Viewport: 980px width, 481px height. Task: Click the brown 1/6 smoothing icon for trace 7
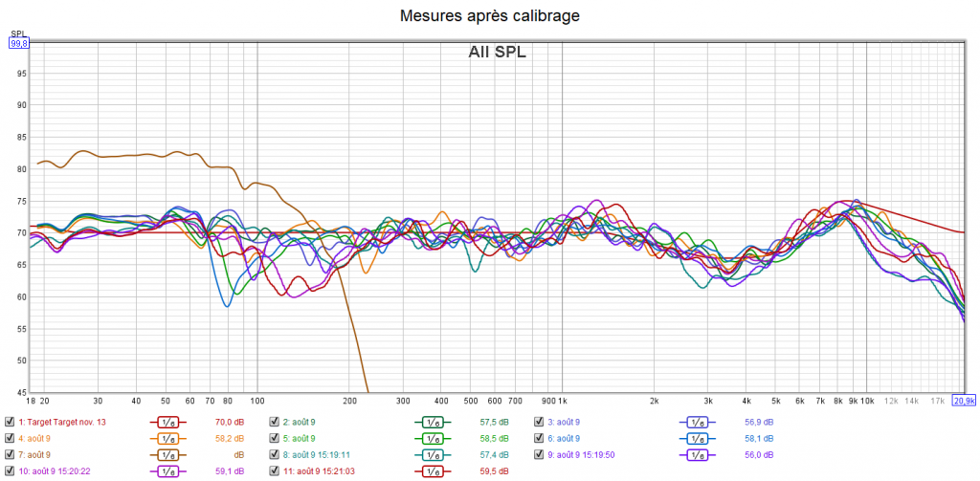(x=168, y=454)
